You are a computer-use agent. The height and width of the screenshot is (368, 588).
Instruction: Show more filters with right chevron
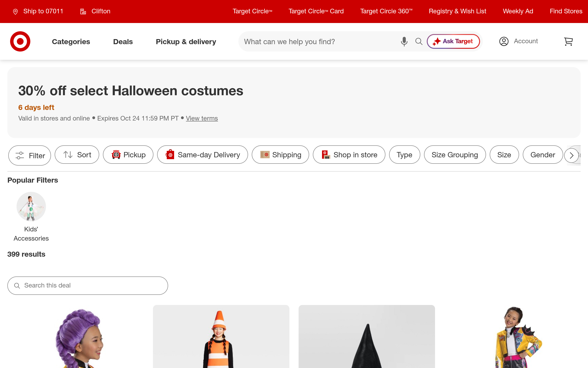tap(571, 155)
